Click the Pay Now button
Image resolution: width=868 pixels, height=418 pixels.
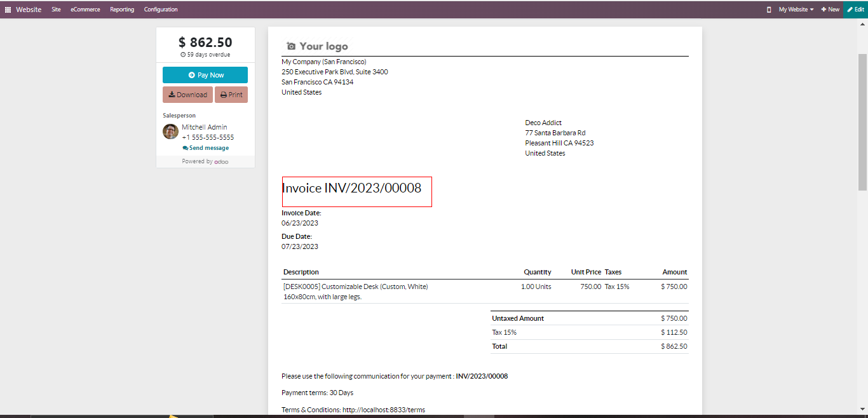[x=205, y=75]
